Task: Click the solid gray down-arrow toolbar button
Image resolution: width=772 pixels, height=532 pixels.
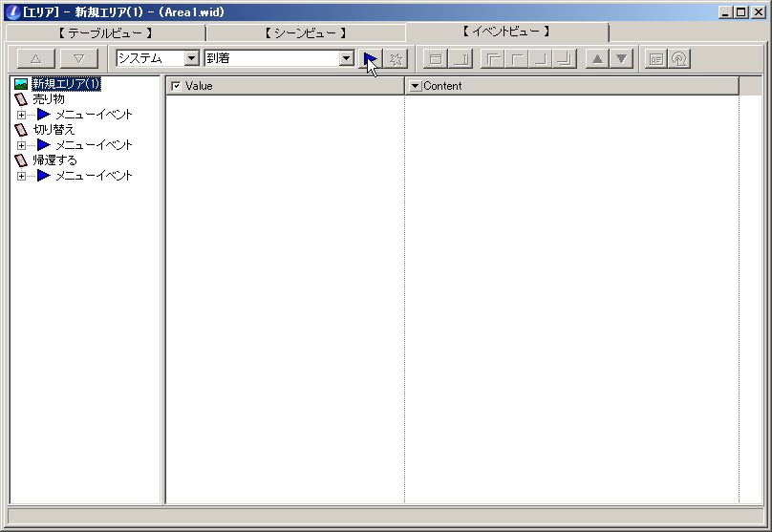Action: (x=621, y=59)
